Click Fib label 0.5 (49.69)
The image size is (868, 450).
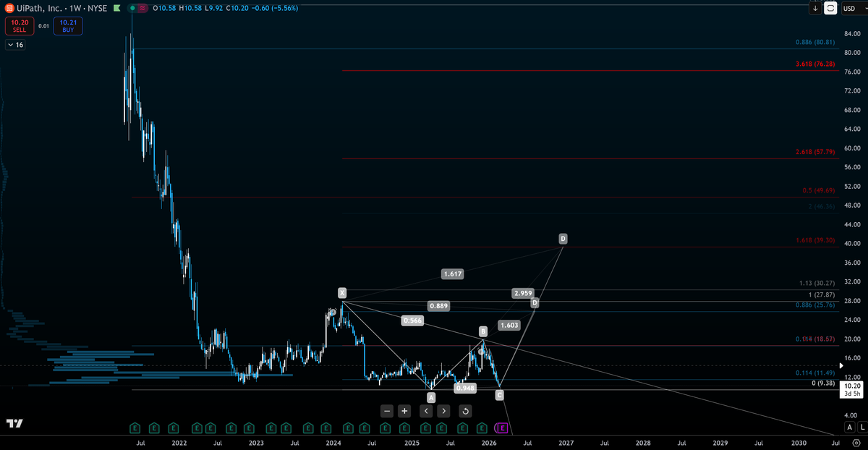pos(818,190)
